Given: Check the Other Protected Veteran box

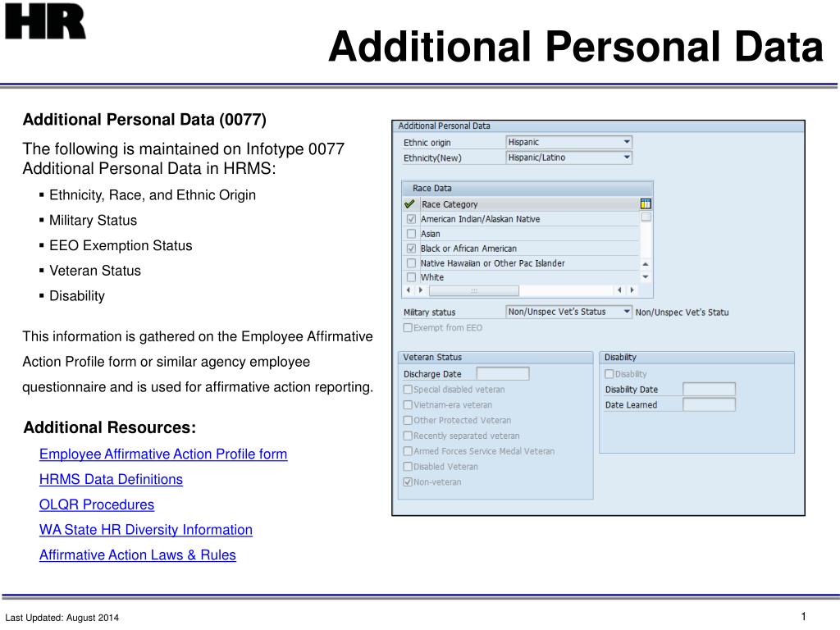Looking at the screenshot, I should pos(408,421).
